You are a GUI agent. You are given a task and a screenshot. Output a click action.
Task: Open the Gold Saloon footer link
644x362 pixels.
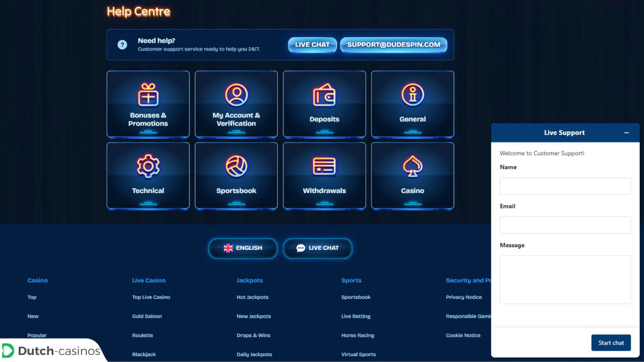pyautogui.click(x=147, y=316)
